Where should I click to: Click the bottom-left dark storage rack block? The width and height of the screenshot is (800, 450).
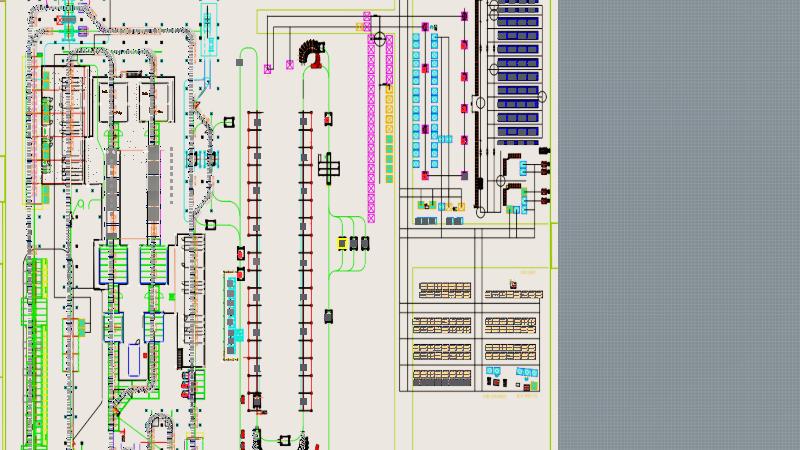click(x=444, y=377)
